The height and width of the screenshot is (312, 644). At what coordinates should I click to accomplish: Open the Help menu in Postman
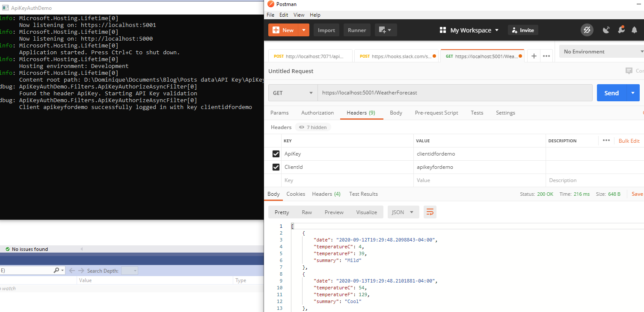[315, 15]
